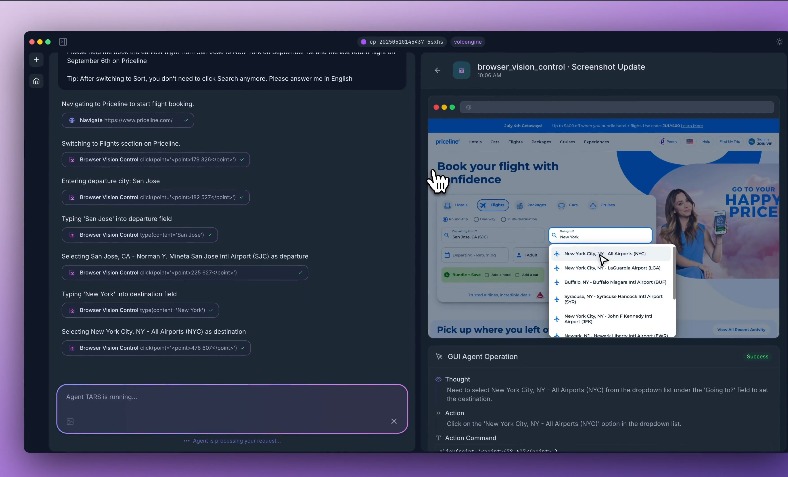Image resolution: width=788 pixels, height=477 pixels.
Task: Open the last Browser Vision Control step for NYC
Action: (155, 348)
